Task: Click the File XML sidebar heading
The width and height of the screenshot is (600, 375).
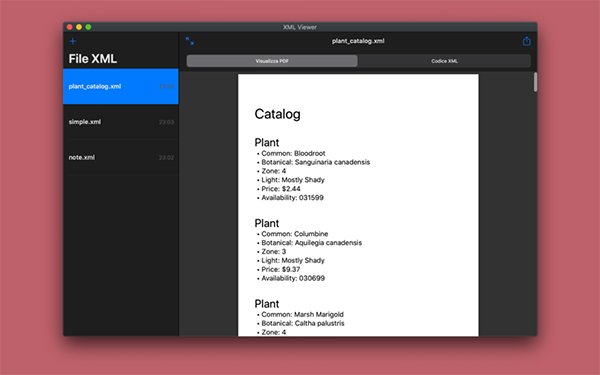Action: [x=93, y=59]
